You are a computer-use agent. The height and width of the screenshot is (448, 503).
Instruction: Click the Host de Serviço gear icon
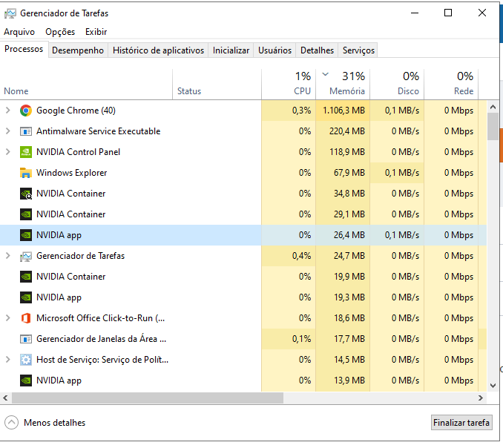(x=26, y=360)
